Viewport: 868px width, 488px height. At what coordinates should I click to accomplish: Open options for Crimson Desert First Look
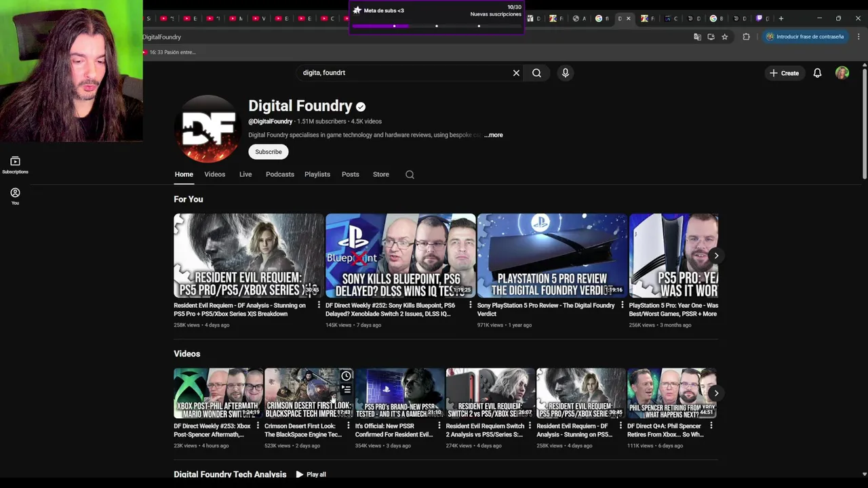click(349, 426)
